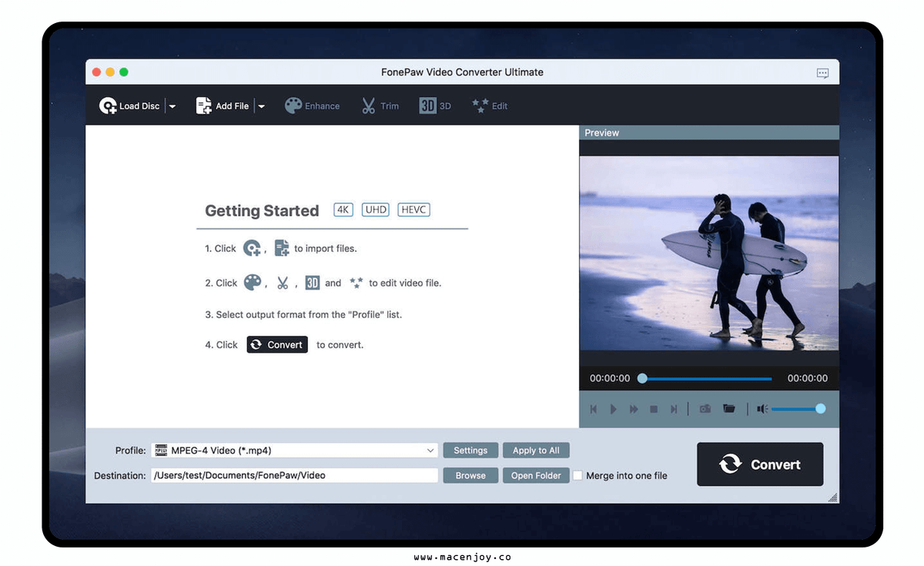Image resolution: width=924 pixels, height=566 pixels.
Task: Click the HEVC badge
Action: tap(414, 209)
